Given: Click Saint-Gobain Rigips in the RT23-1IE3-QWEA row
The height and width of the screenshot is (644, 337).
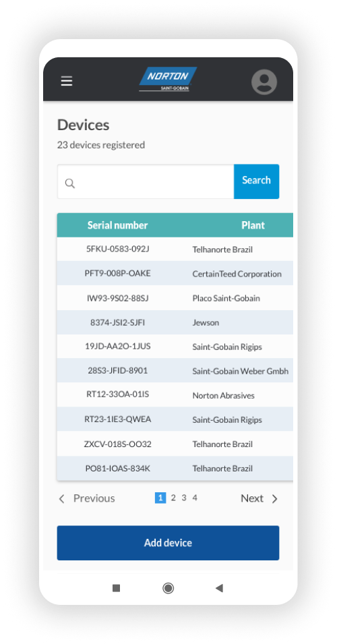Looking at the screenshot, I should click(227, 419).
